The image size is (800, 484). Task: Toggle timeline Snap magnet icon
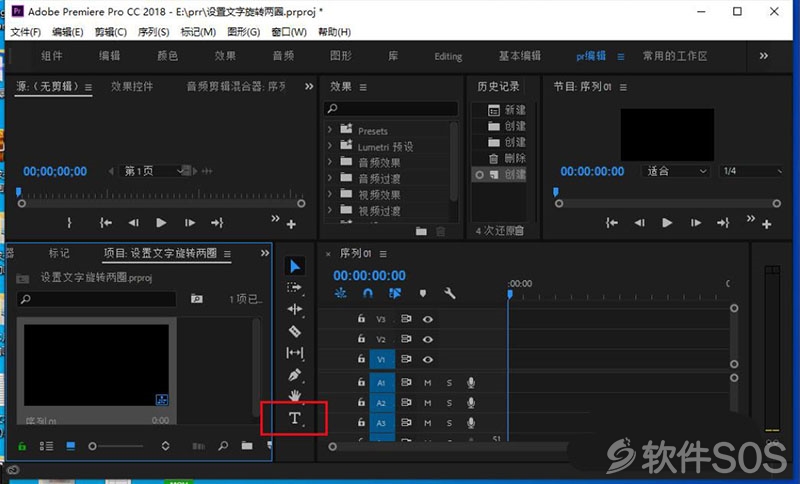click(x=368, y=293)
